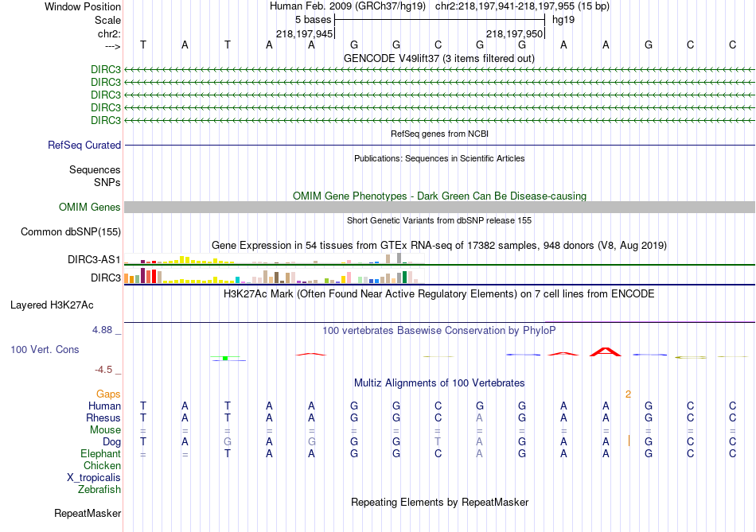The height and width of the screenshot is (532, 756).
Task: Open 100 vertebrates Basewise Conservation by PhyloP title
Action: coord(439,331)
